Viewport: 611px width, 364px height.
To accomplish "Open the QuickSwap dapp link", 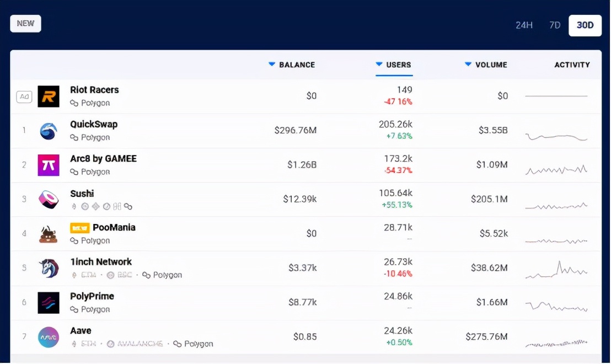I will pos(94,124).
